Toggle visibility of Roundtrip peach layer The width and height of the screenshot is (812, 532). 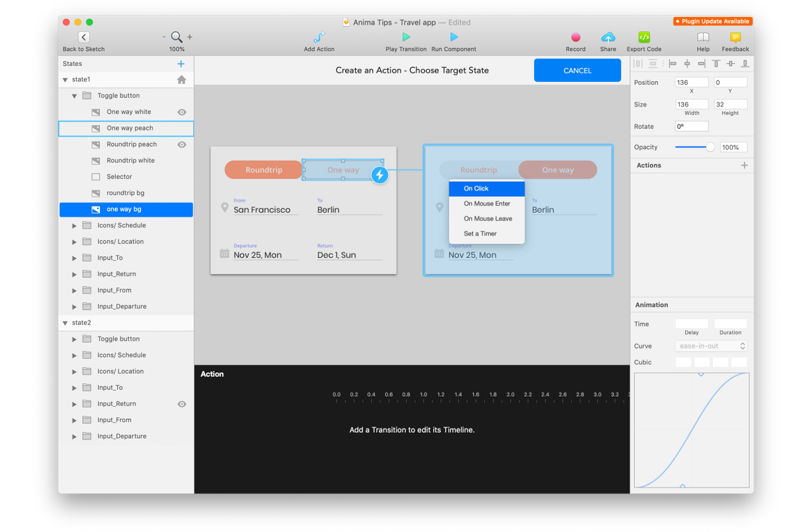[182, 144]
